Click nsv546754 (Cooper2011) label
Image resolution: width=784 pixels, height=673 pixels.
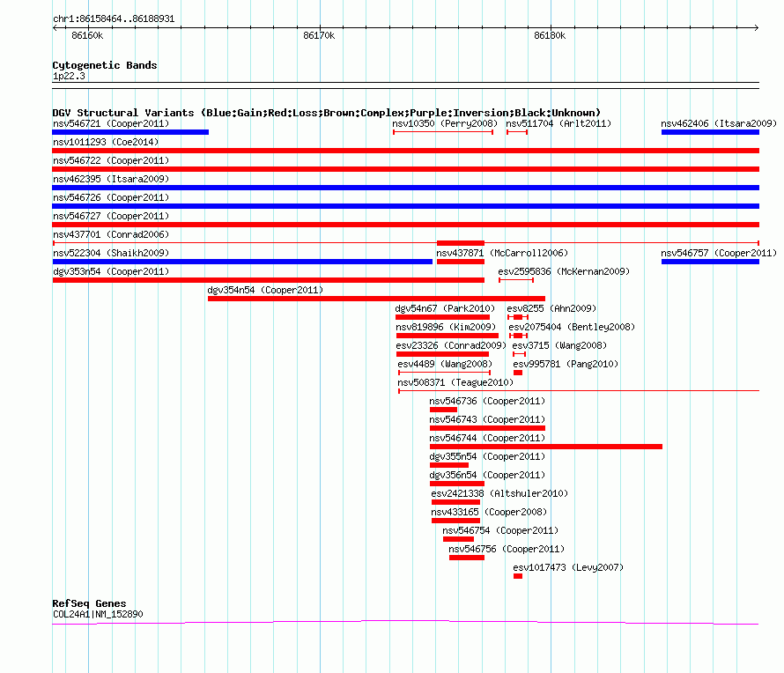[500, 530]
